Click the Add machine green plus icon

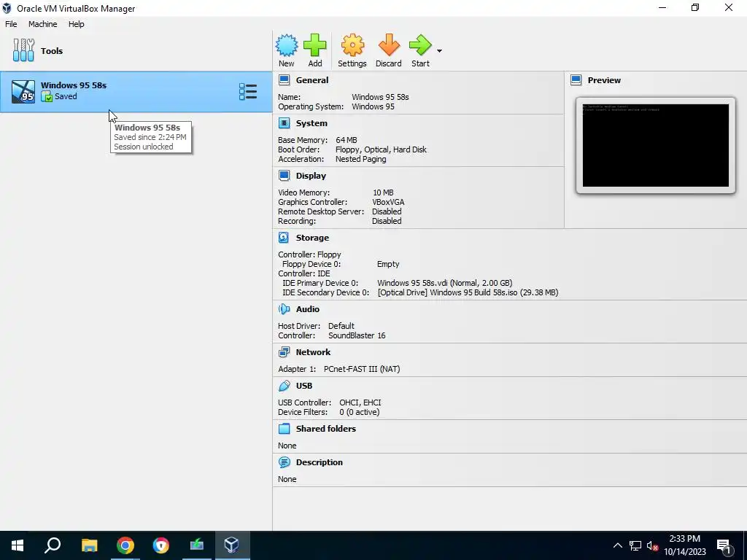pos(315,45)
